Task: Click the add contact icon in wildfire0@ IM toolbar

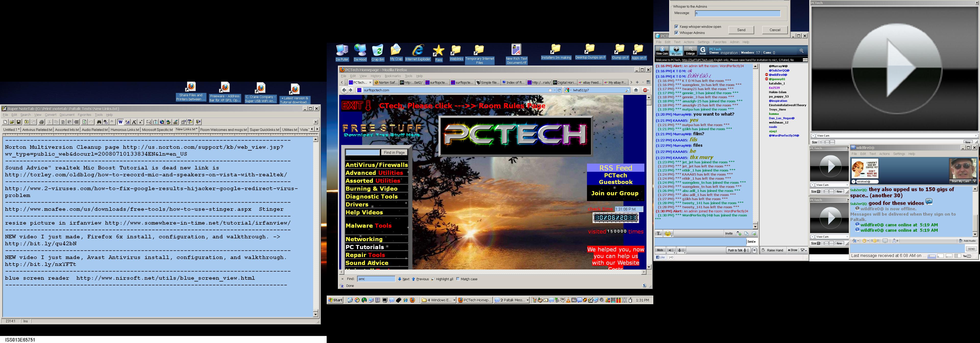Action: click(895, 241)
